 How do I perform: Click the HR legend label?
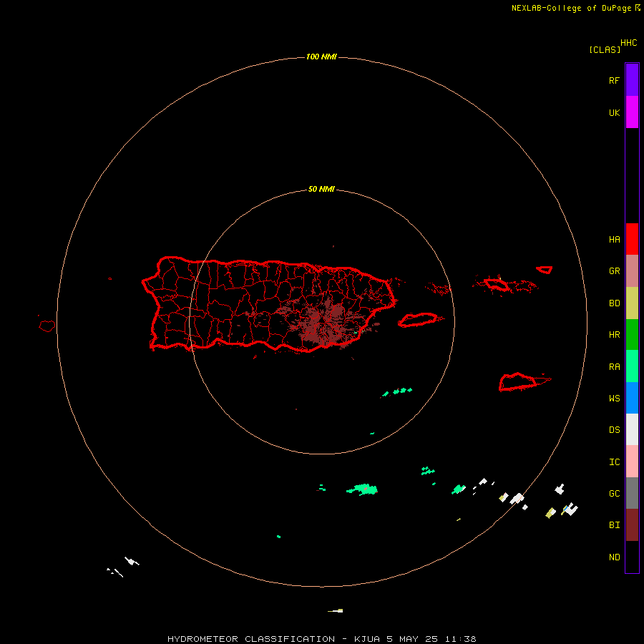pyautogui.click(x=614, y=335)
